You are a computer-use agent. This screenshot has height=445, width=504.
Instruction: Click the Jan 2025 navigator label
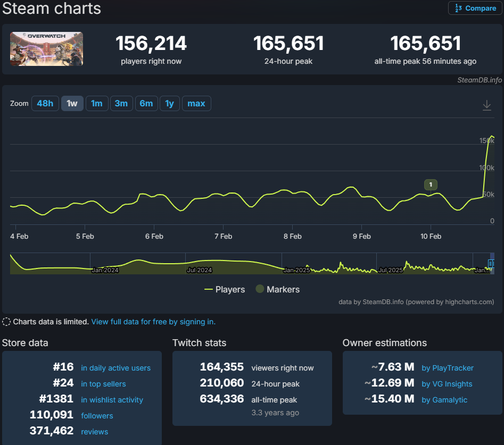click(296, 270)
